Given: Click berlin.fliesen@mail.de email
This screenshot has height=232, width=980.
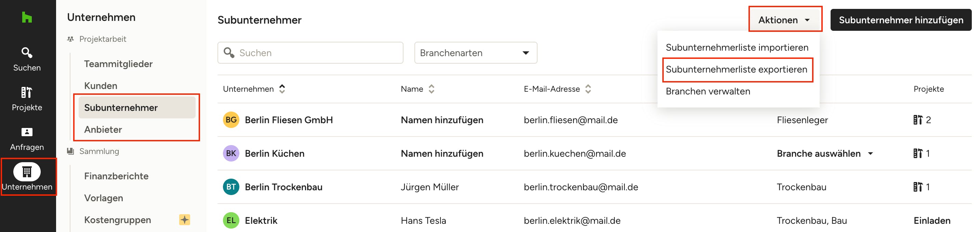Looking at the screenshot, I should 571,120.
